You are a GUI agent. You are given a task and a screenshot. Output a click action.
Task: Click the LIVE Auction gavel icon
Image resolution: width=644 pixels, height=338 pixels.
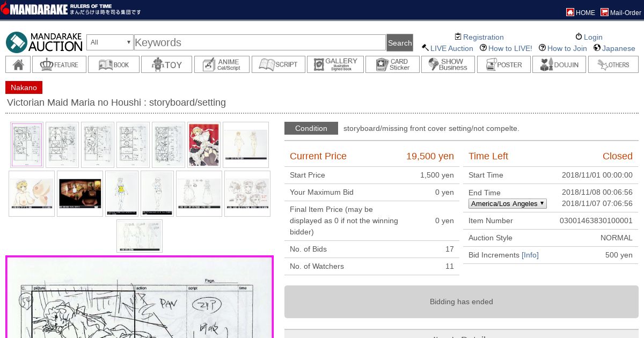coord(425,48)
